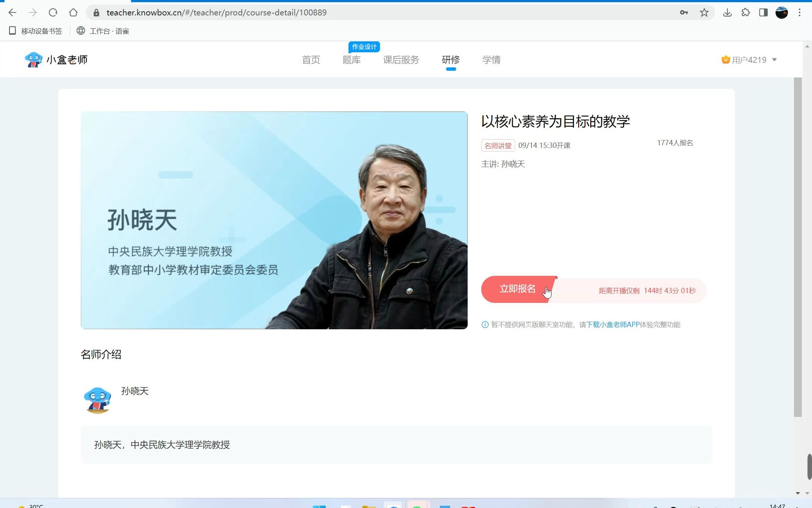Open the extensions puzzle icon
812x508 pixels.
[x=745, y=12]
